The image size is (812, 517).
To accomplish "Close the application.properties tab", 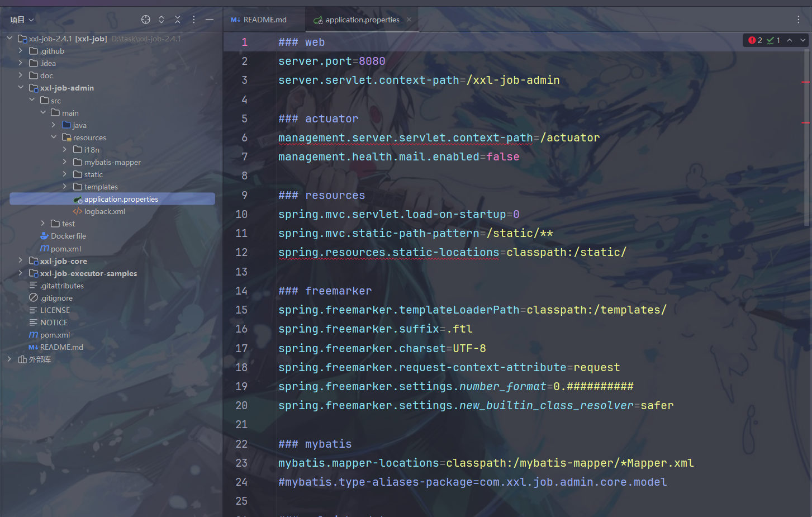I will pos(409,20).
